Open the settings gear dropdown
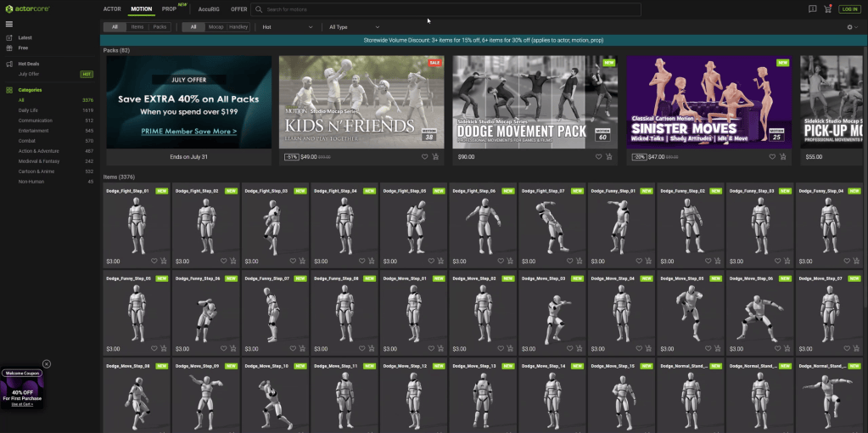This screenshot has height=433, width=868. (853, 27)
